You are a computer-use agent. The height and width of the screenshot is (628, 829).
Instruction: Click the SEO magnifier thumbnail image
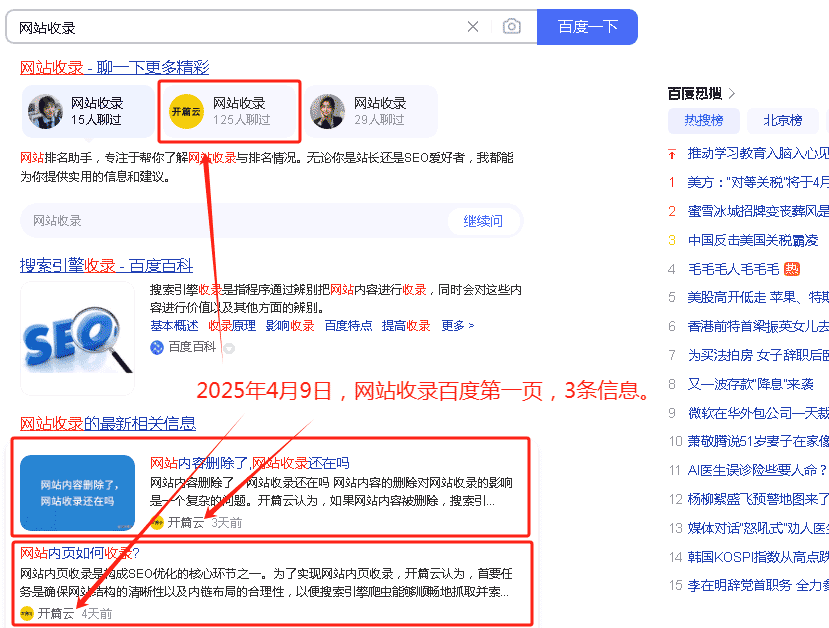77,339
